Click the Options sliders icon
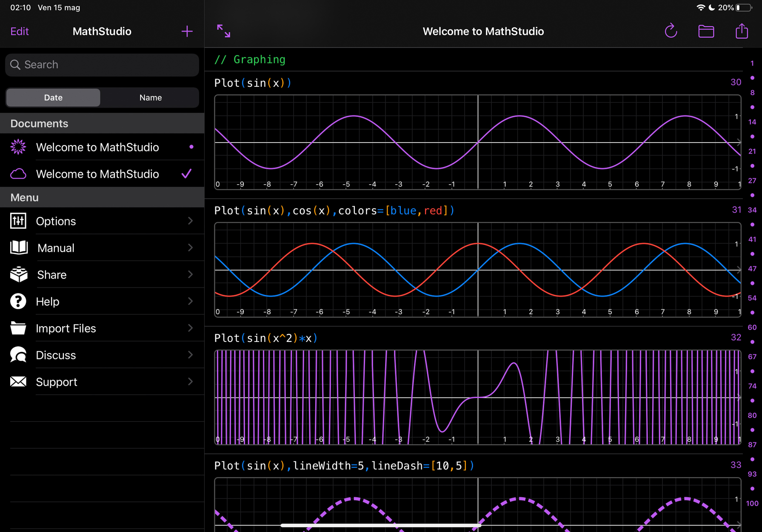Viewport: 762px width, 532px height. click(x=18, y=221)
